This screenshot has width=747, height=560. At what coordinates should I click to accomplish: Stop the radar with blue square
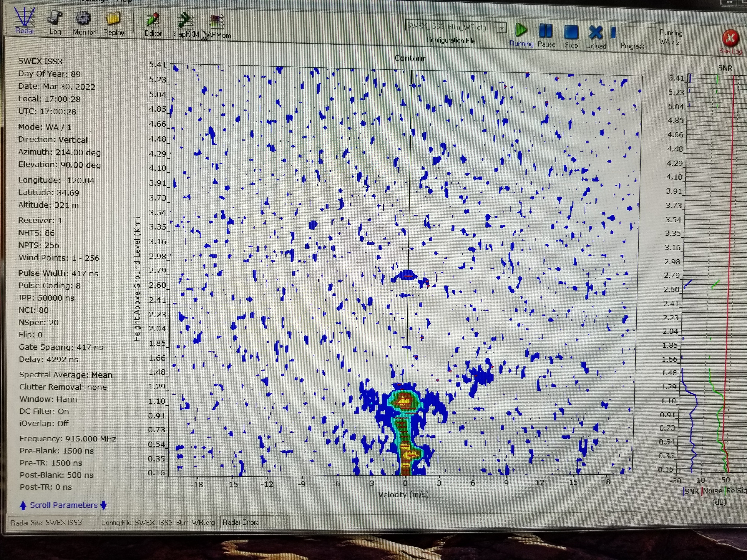[x=571, y=32]
